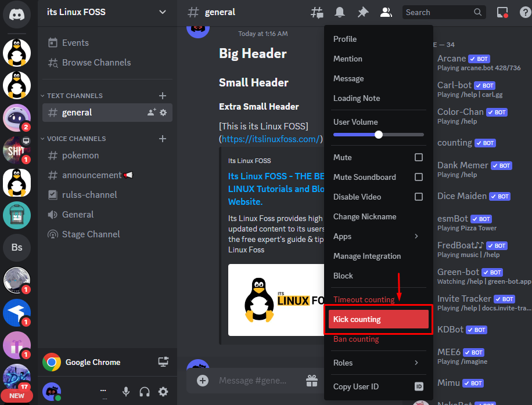Toggle the Disable Video checkbox

[419, 197]
